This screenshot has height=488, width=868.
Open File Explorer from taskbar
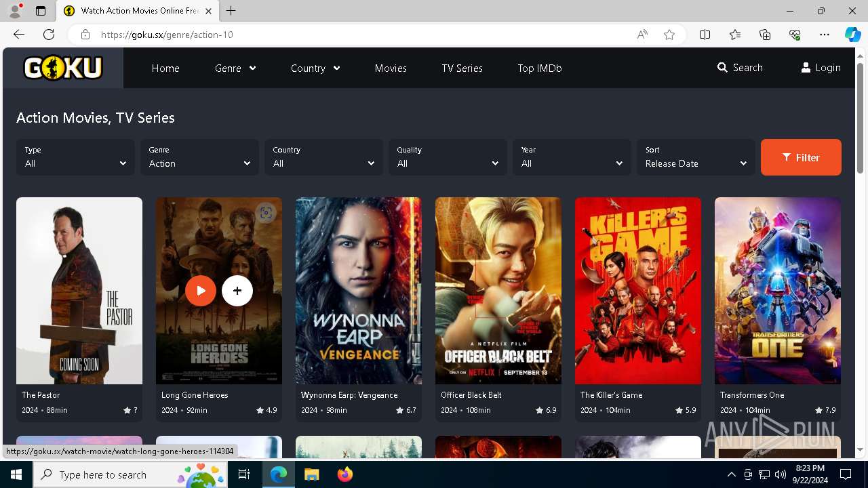click(312, 474)
